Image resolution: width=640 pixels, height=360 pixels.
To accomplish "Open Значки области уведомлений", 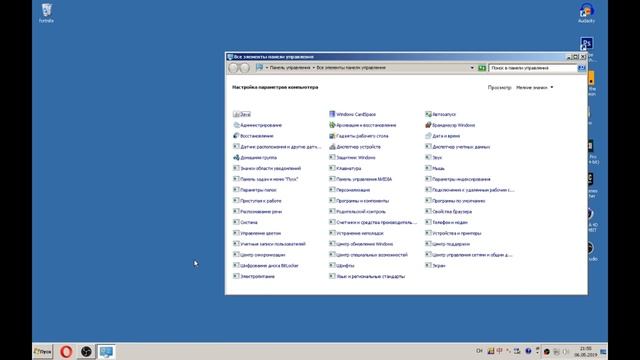I will coord(267,168).
